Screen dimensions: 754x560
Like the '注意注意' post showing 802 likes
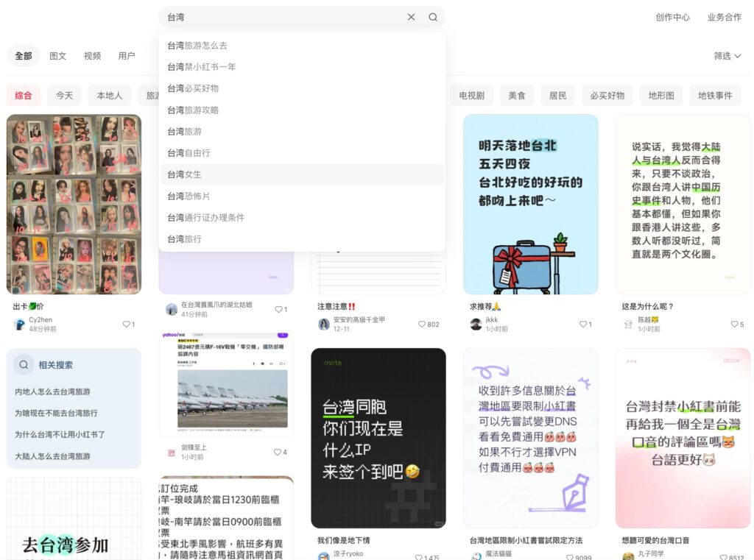click(422, 325)
